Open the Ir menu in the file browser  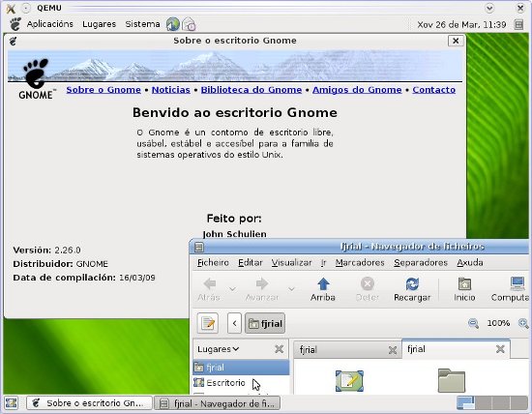(323, 263)
